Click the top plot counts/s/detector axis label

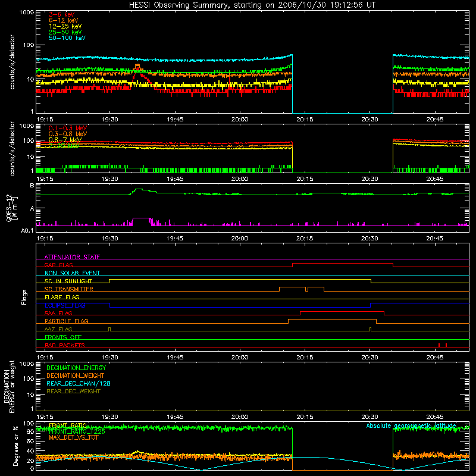click(12, 62)
